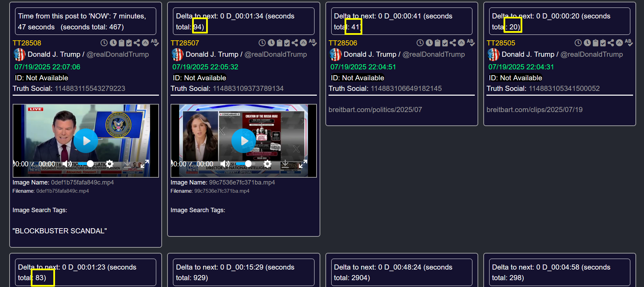Click the circled up-arrow icon on TT28505
644x287 pixels.
pos(619,43)
